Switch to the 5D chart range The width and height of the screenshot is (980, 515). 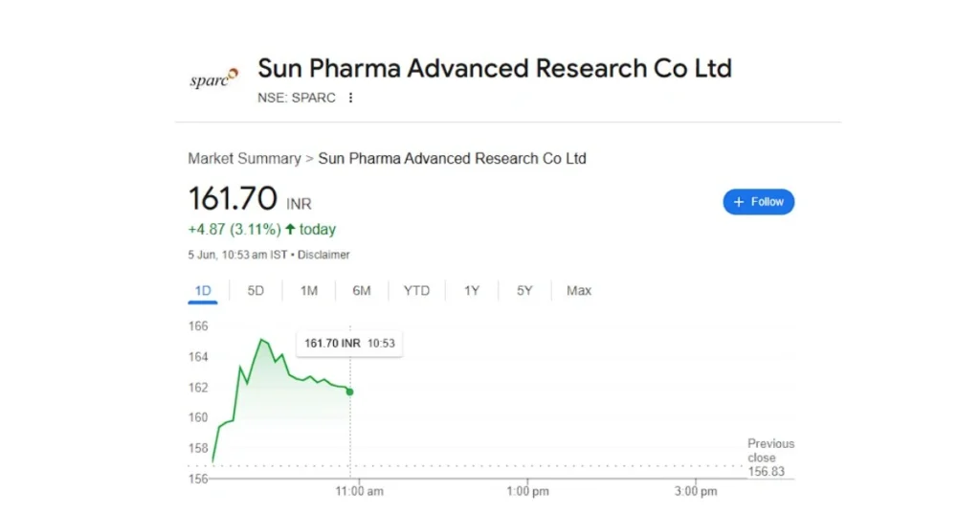click(x=256, y=291)
